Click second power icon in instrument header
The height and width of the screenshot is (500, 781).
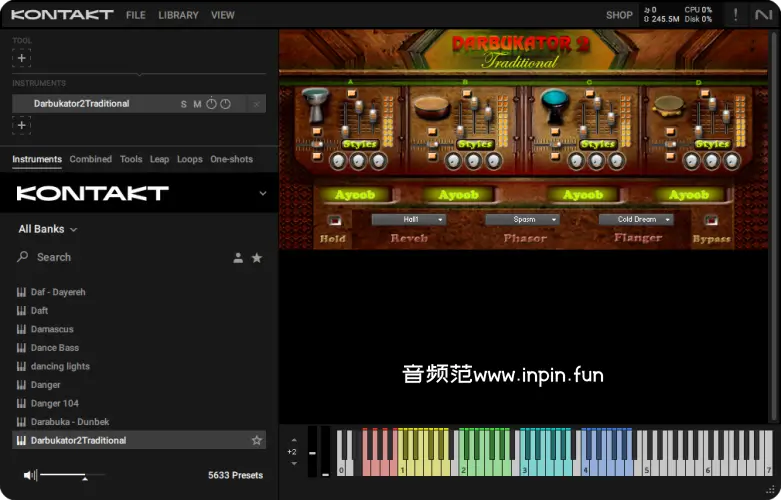(226, 104)
